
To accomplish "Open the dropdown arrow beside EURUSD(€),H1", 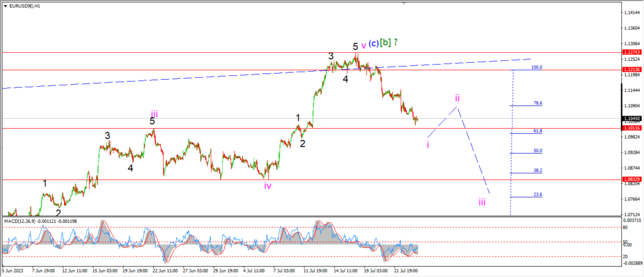I will click(x=5, y=6).
